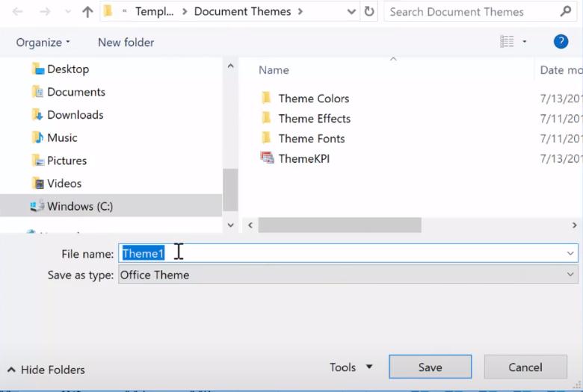Click the Theme Effects folder icon
Screen dimensions: 583x392
266,118
